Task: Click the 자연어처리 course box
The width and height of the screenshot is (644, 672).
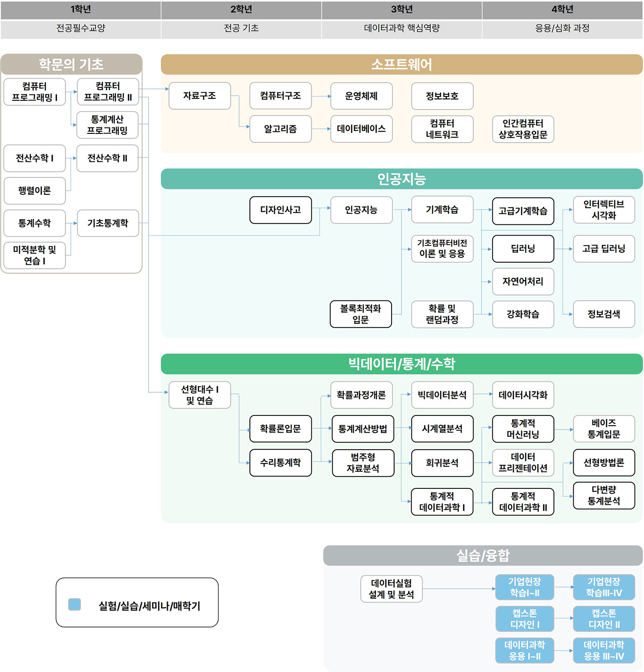Action: tap(523, 282)
